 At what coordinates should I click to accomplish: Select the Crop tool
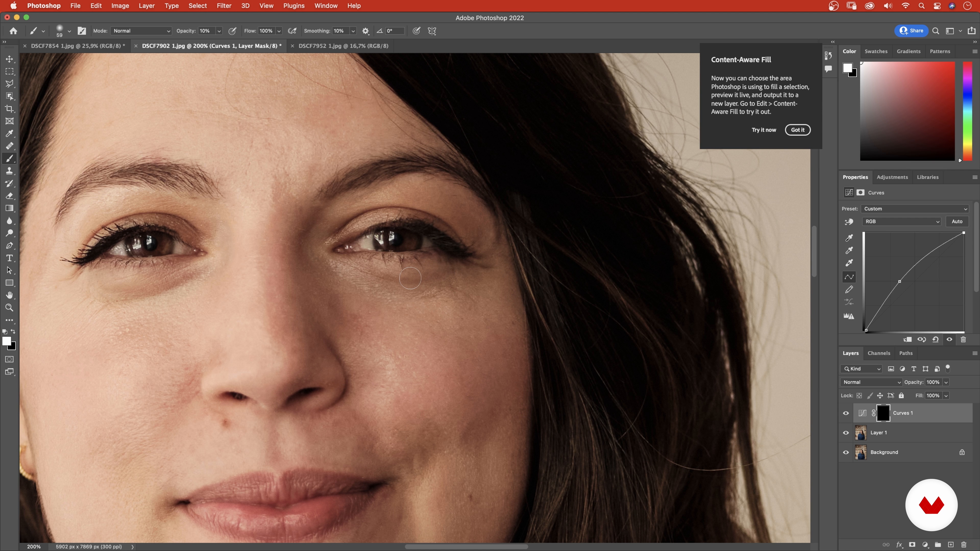click(9, 109)
